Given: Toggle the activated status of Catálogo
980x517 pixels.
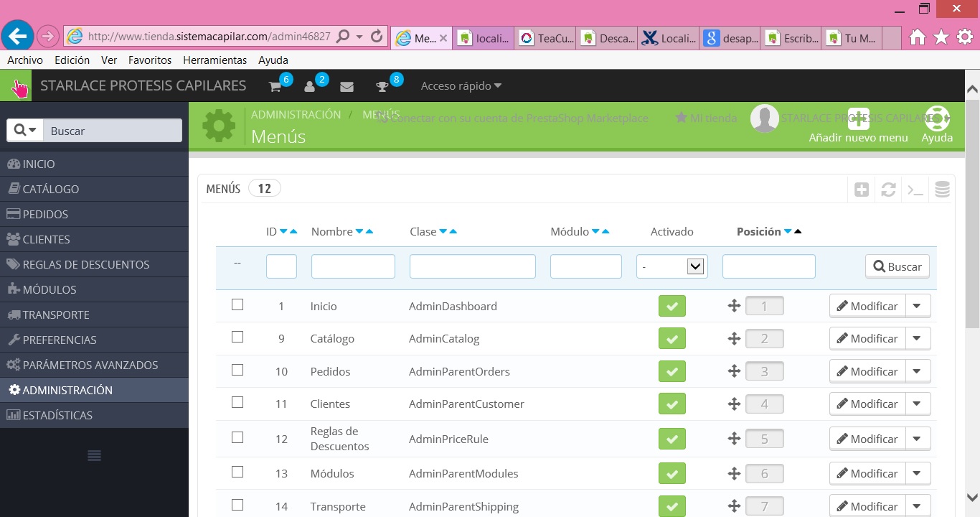Looking at the screenshot, I should 672,338.
